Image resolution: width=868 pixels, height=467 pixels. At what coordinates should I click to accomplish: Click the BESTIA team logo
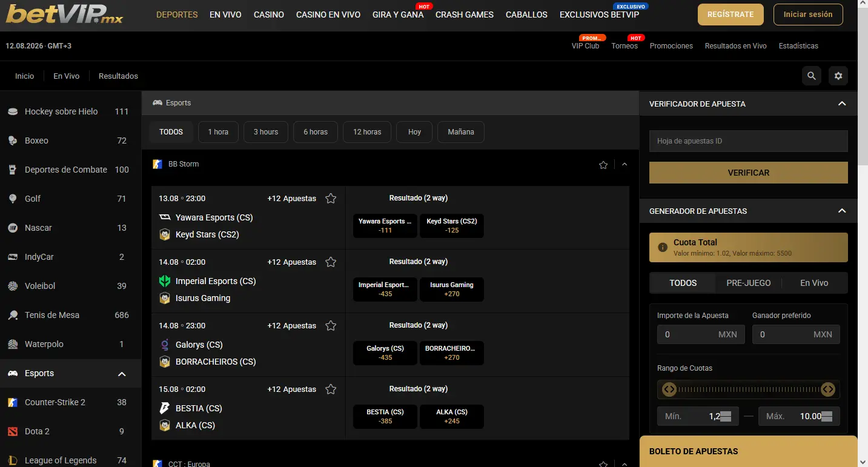pos(165,408)
